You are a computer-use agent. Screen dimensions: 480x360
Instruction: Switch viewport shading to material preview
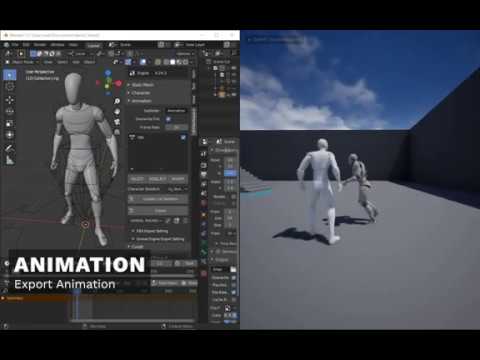(179, 62)
